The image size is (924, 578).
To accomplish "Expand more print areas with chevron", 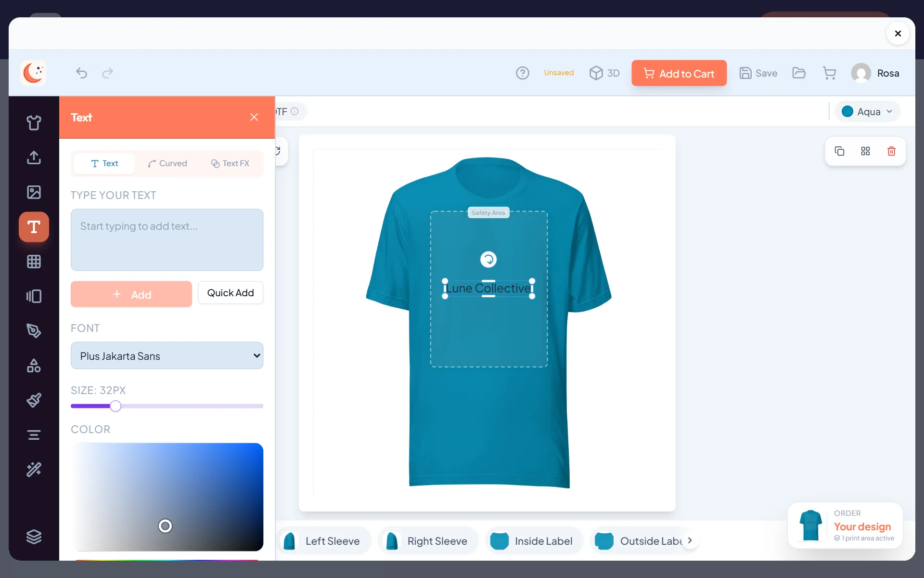I will pyautogui.click(x=690, y=540).
